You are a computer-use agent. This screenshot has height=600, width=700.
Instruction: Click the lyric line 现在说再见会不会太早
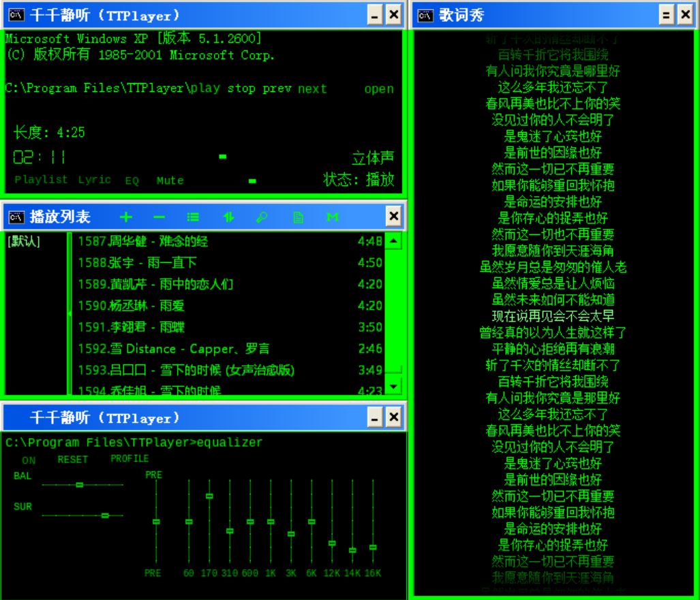pyautogui.click(x=553, y=316)
